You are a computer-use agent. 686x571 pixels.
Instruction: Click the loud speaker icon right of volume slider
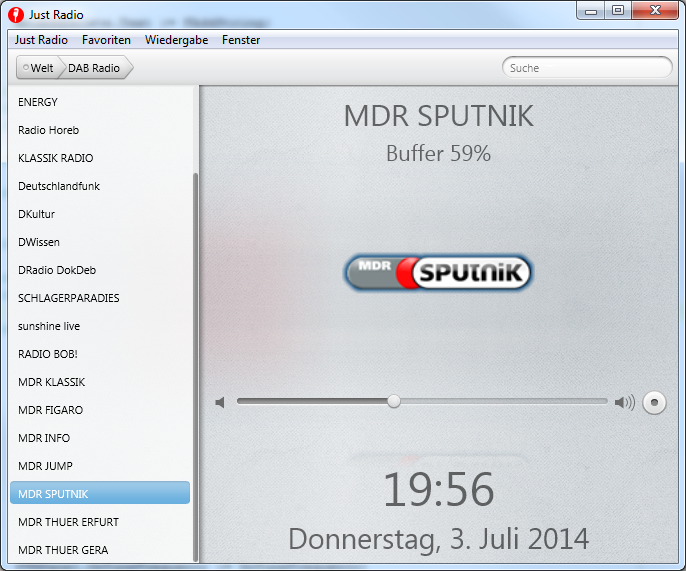coord(624,402)
